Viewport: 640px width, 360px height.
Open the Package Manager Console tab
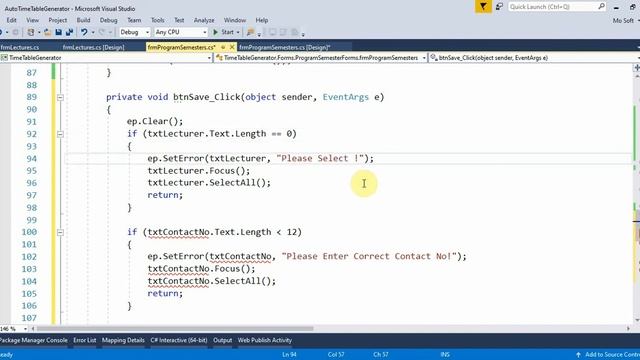[x=33, y=340]
